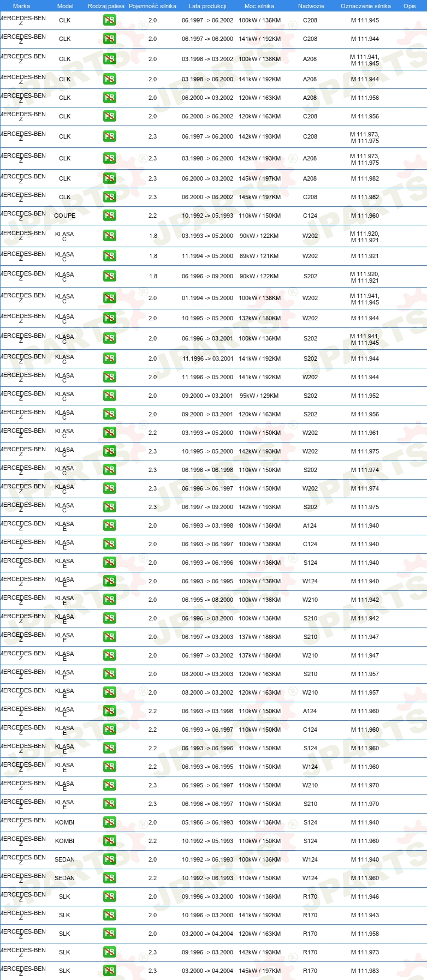Viewport: 427px width, 980px height.
Task: Click the Rodzaj paliwa column header
Action: coord(106,6)
